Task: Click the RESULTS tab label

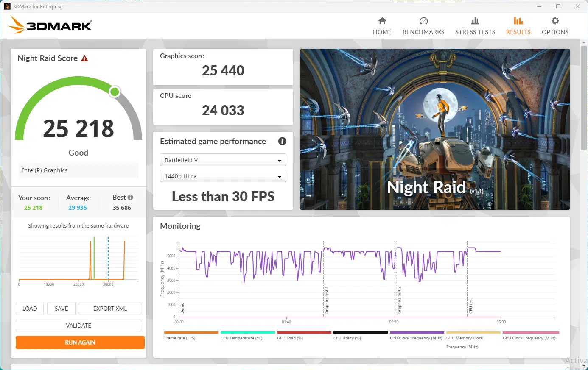Action: coord(518,32)
